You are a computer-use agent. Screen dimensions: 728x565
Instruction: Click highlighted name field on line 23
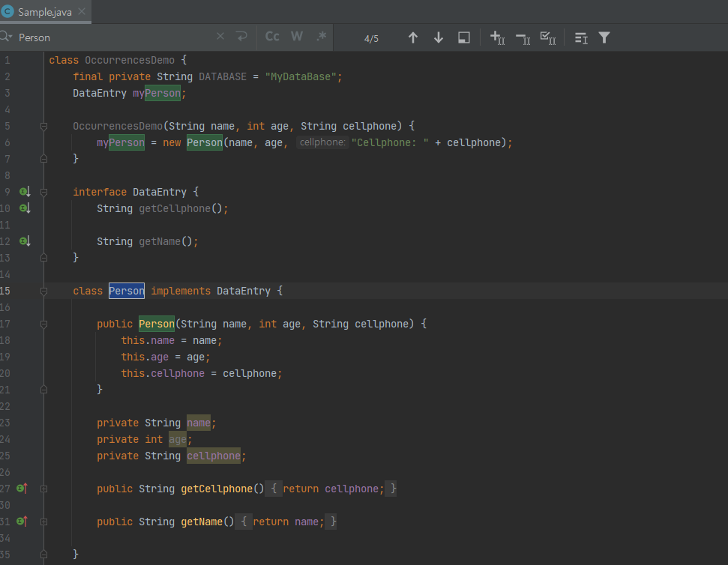199,423
